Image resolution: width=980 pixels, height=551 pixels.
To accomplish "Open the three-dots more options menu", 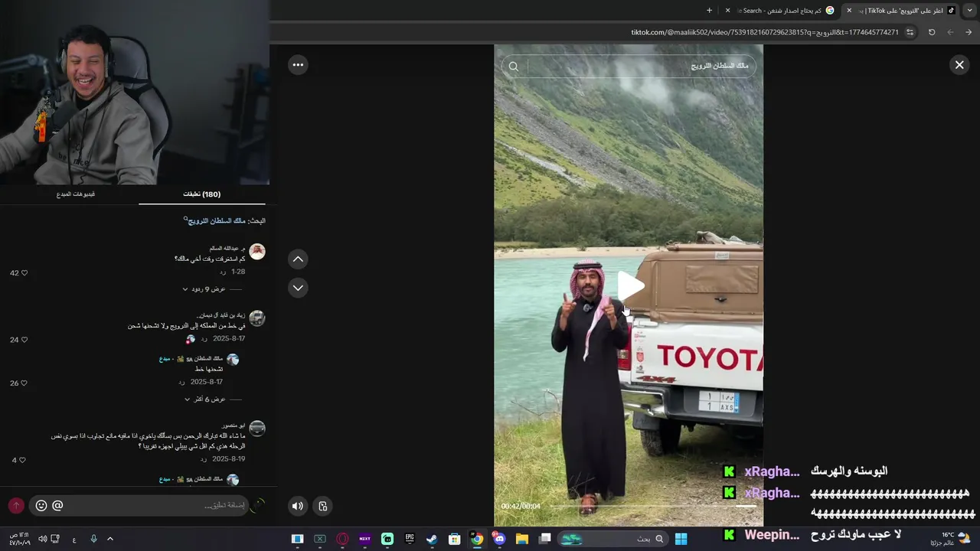I will (x=298, y=65).
